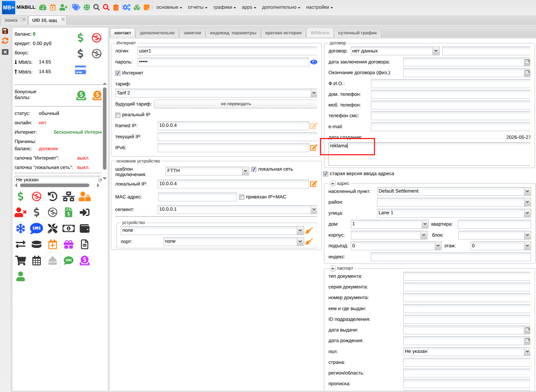This screenshot has width=536, height=392.
Task: Click the speedometer dashboard icon in toolbar
Action: pos(43,7)
